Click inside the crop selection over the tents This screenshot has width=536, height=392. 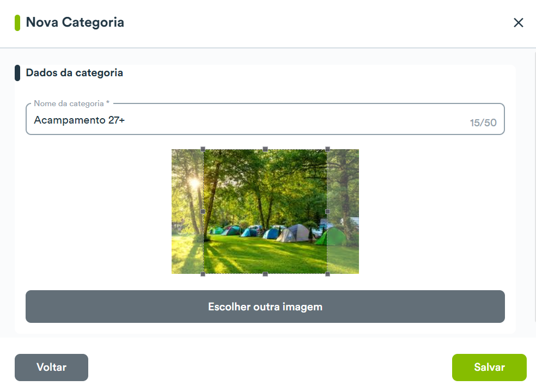click(x=265, y=232)
